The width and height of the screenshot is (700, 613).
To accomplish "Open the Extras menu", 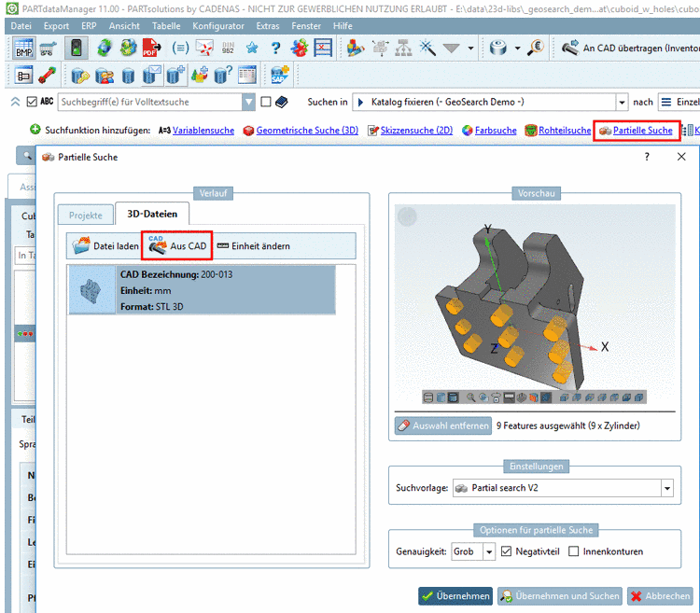I will (x=268, y=26).
